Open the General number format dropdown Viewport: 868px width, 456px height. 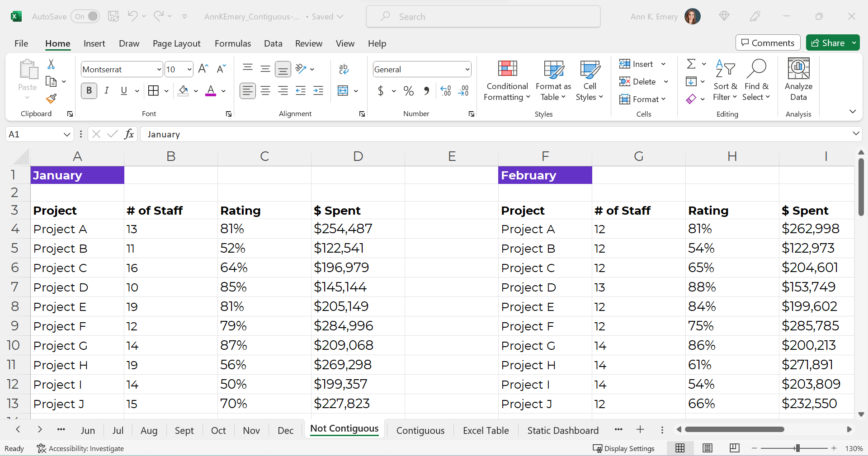(x=467, y=70)
